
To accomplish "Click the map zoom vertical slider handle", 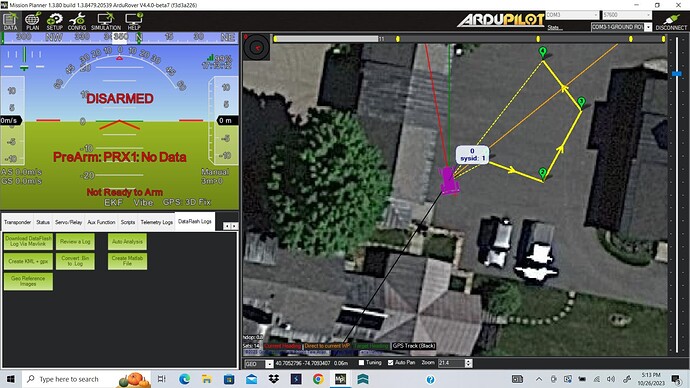I will coord(677,73).
